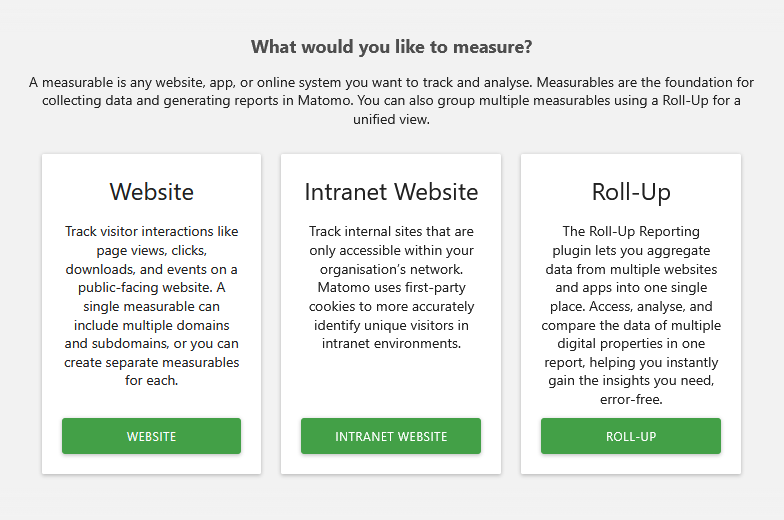Click the Roll-Up card heading
The width and height of the screenshot is (784, 520).
click(x=630, y=191)
